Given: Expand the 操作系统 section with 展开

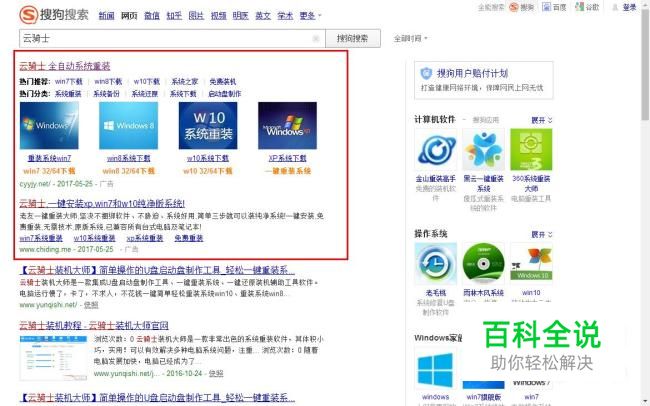Looking at the screenshot, I should click(542, 234).
